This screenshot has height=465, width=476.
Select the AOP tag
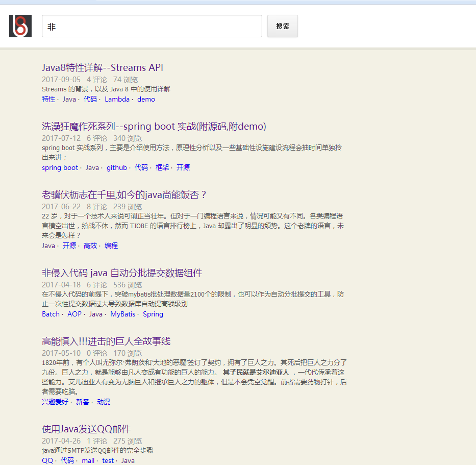pyautogui.click(x=74, y=314)
